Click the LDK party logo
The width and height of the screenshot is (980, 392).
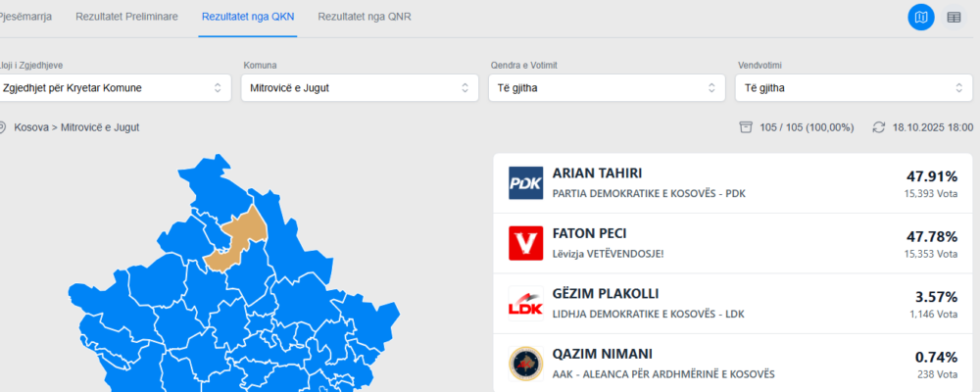(x=526, y=303)
